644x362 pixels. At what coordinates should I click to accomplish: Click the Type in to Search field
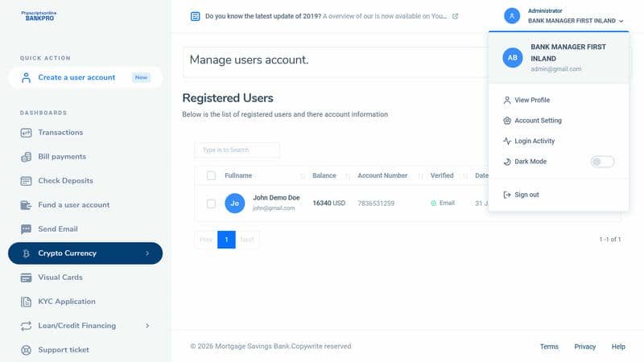tap(237, 150)
